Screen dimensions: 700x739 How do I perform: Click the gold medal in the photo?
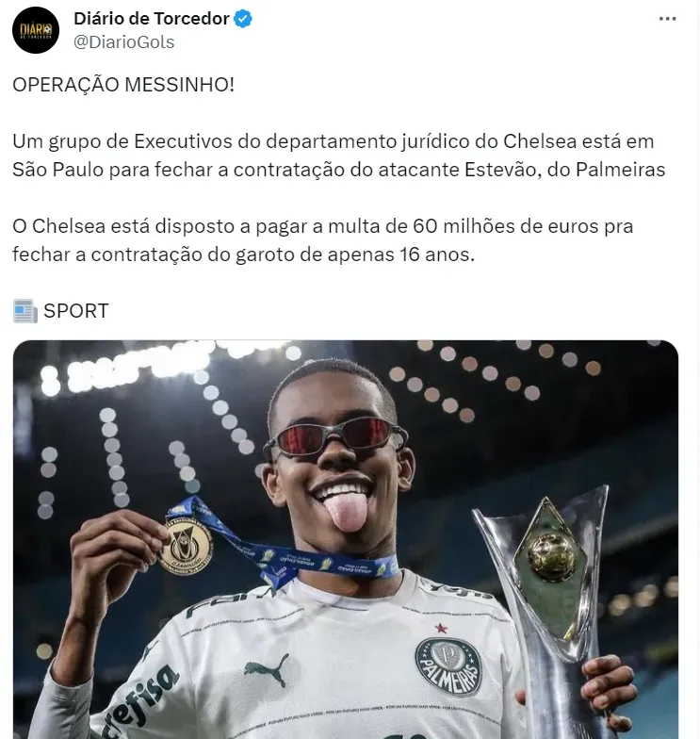[x=186, y=545]
